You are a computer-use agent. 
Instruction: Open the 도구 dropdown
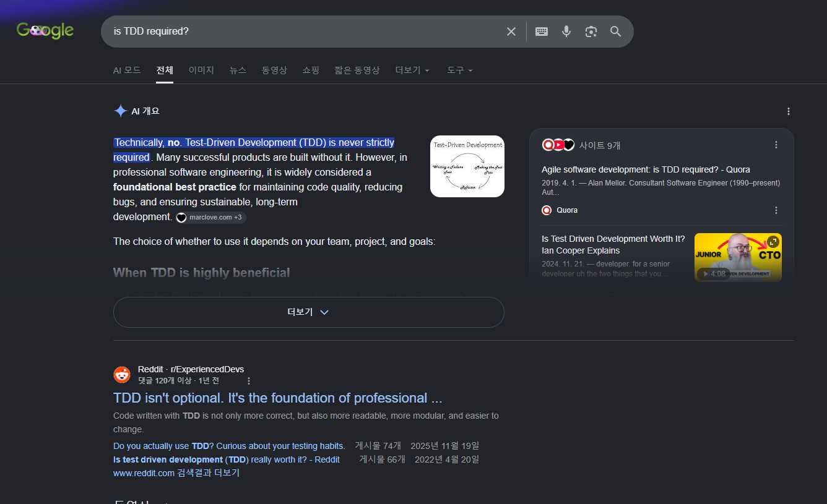coord(459,70)
